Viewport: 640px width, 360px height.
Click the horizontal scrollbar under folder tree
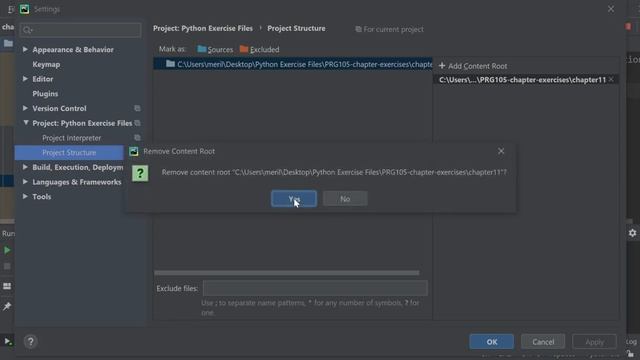(x=287, y=273)
